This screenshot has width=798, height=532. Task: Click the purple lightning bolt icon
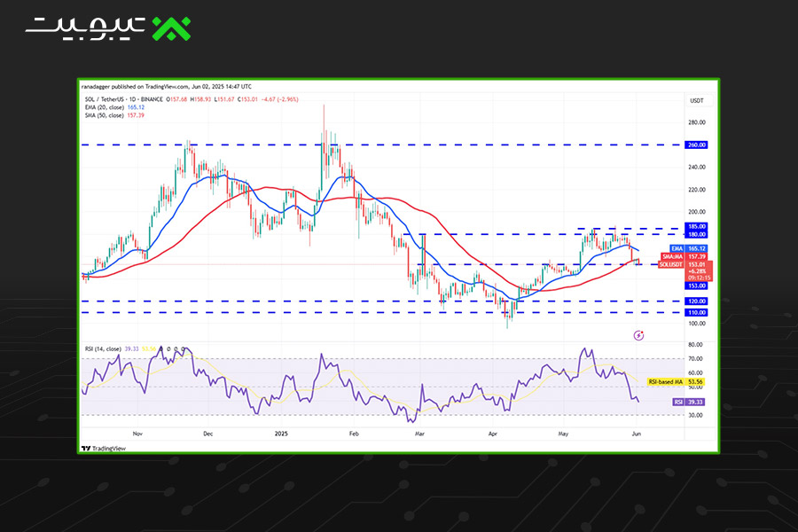pos(638,335)
